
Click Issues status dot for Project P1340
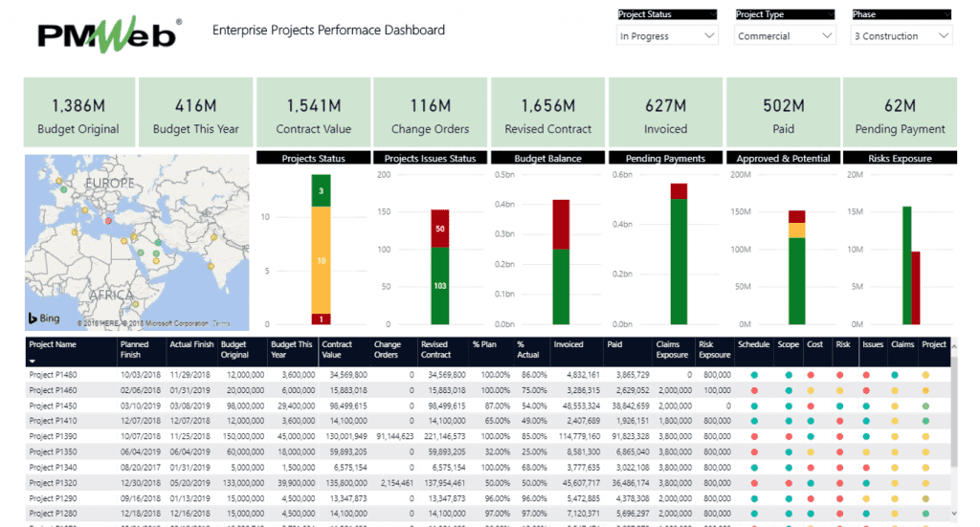[x=866, y=467]
